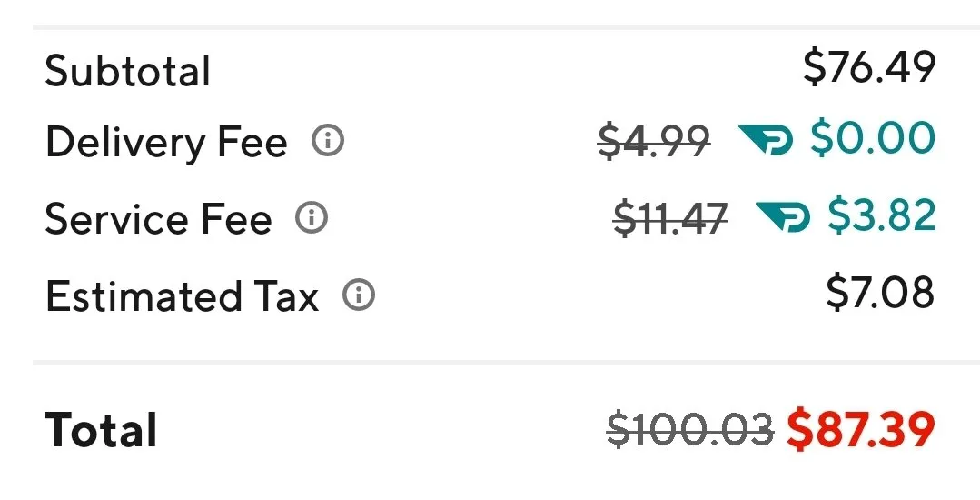Tap the Estimated Tax info icon
980x500 pixels.
coord(359,295)
